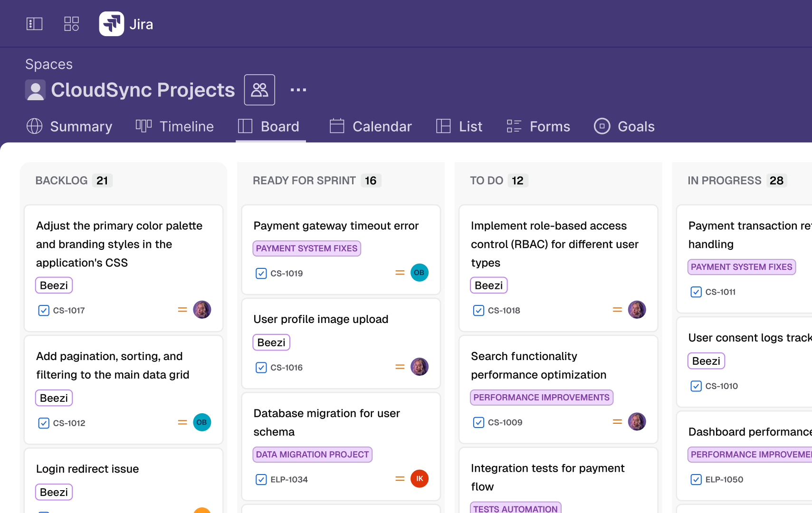Click OB assignee avatar on CS-1019
Screen dimensions: 812x513
419,273
